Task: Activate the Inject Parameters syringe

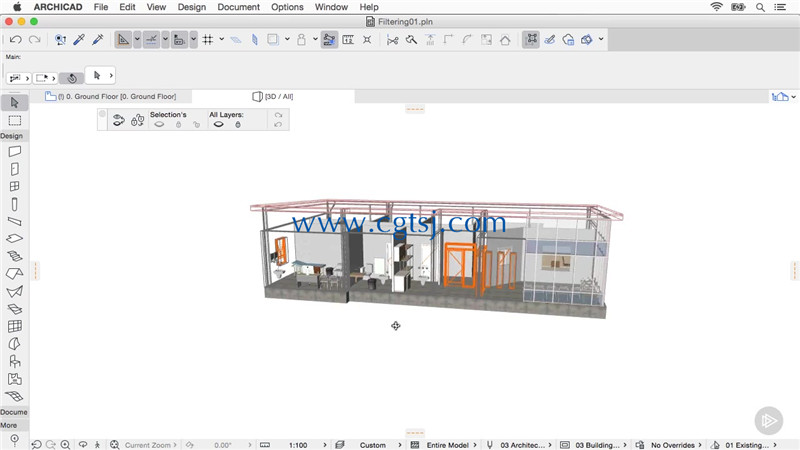Action: pyautogui.click(x=97, y=40)
